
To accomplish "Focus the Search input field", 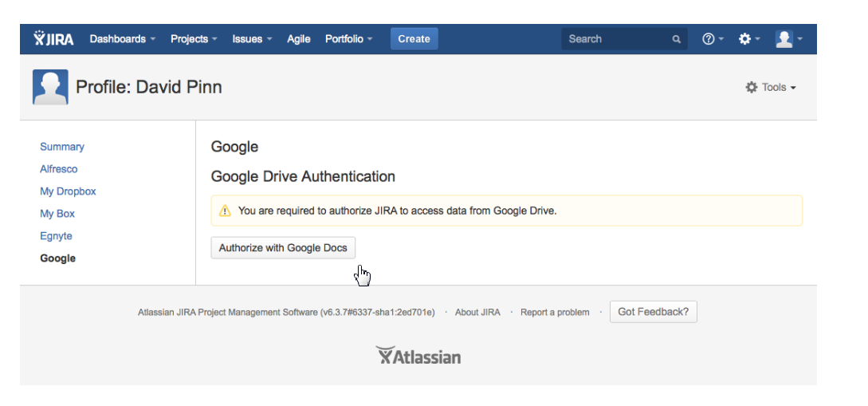I will point(614,39).
